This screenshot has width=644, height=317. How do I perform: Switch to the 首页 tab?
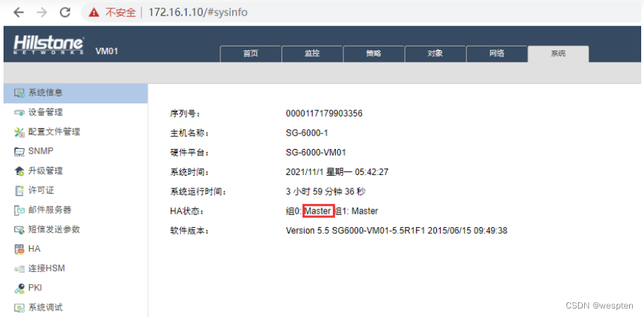click(251, 54)
